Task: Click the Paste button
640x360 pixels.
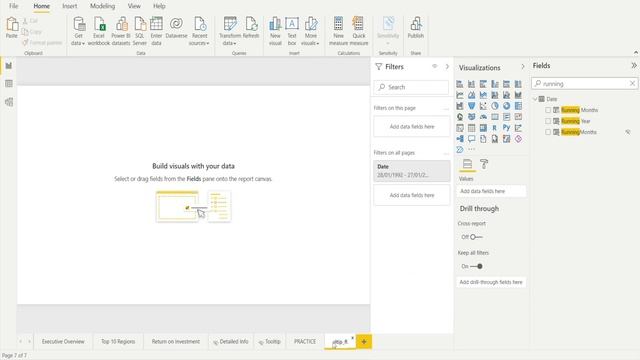Action: pyautogui.click(x=12, y=28)
